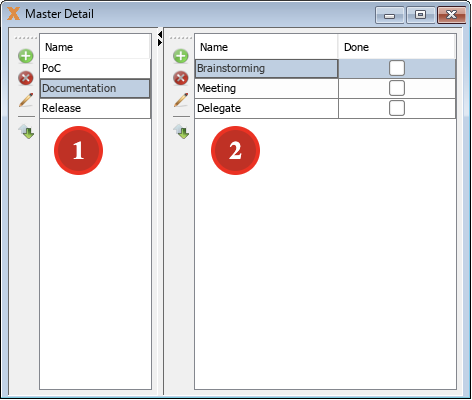The height and width of the screenshot is (400, 472).
Task: Select the Delegate task row
Action: [x=325, y=108]
